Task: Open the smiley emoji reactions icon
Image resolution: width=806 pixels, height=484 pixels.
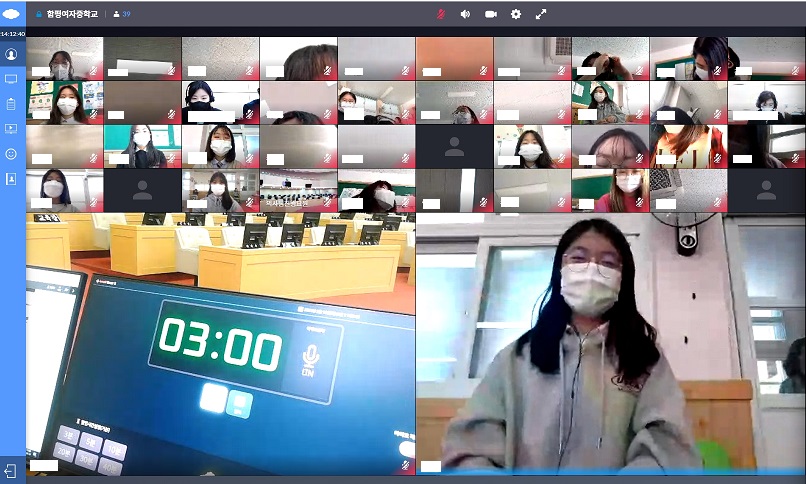Action: 11,154
